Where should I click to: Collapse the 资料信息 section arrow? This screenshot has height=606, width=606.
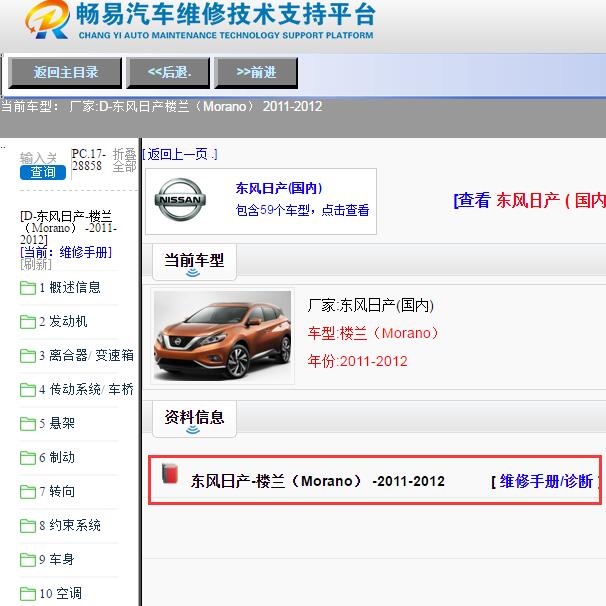(x=193, y=430)
